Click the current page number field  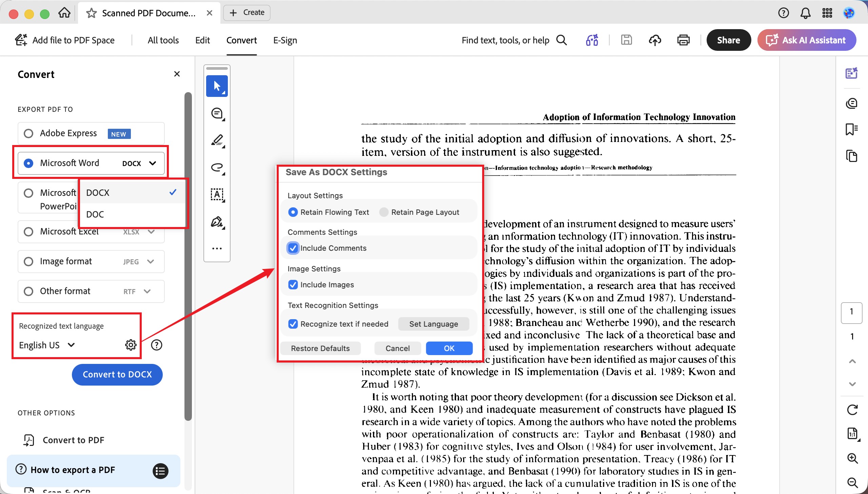tap(851, 312)
